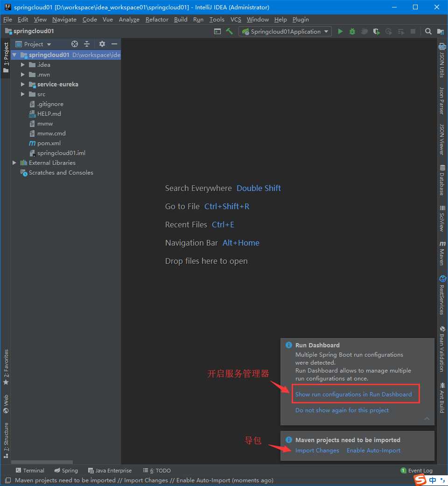448x486 pixels.
Task: Locate current file with crosshair icon
Action: (75, 44)
